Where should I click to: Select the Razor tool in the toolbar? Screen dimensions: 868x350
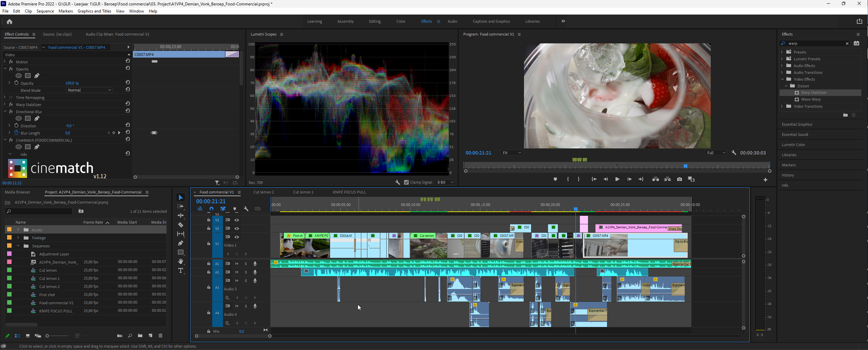[x=181, y=225]
